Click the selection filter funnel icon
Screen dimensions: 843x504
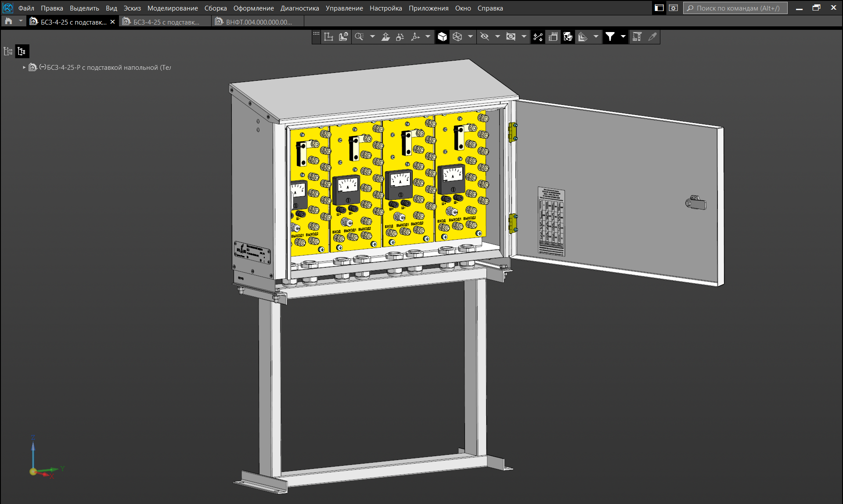click(610, 37)
